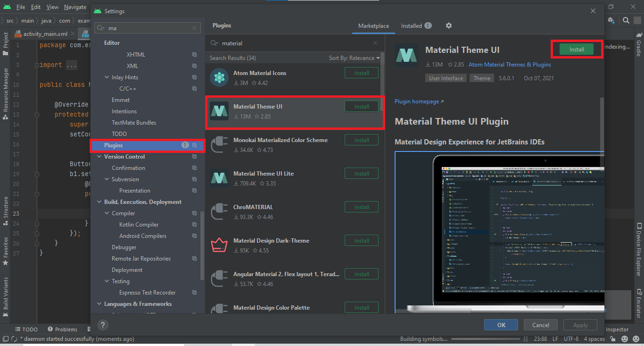This screenshot has width=644, height=346.
Task: Clear the 'material' plugin search text
Action: pyautogui.click(x=375, y=43)
